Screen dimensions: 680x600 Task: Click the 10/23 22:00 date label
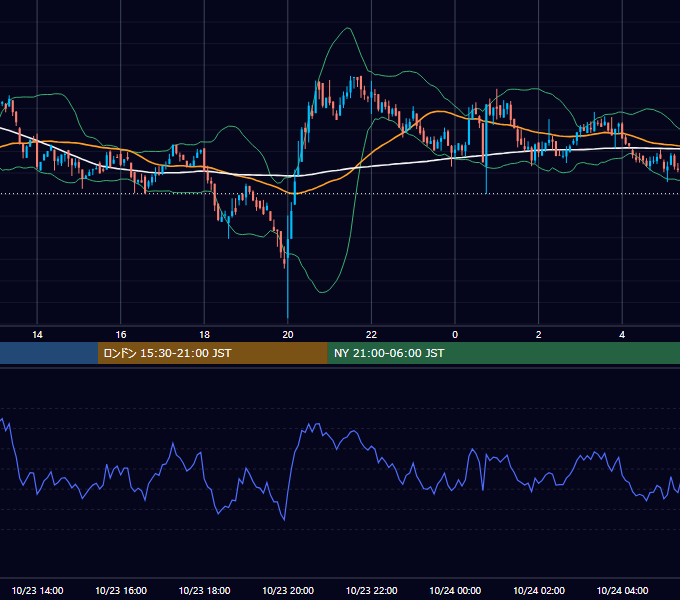[371, 590]
